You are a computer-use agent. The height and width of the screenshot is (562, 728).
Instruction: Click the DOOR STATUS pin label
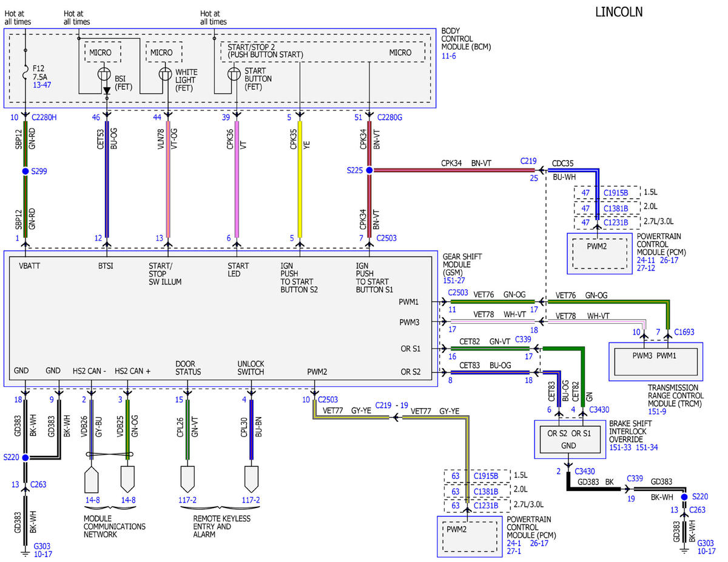pyautogui.click(x=188, y=367)
